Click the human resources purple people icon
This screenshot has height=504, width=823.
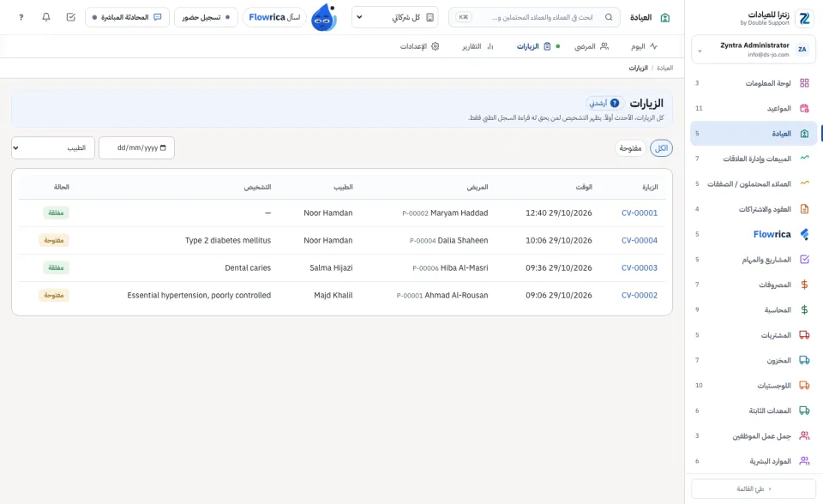point(804,461)
